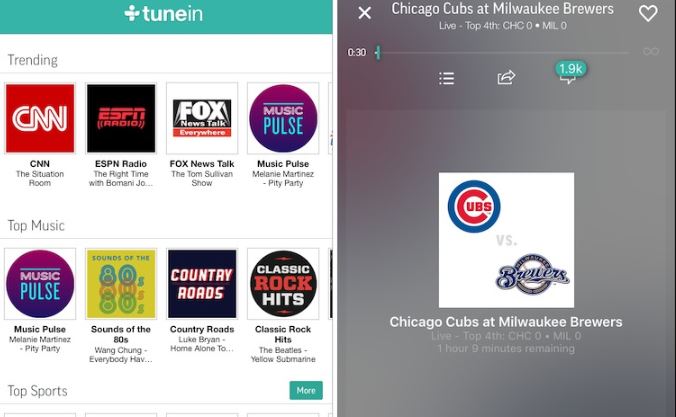
Task: Tap the share icon in the player
Action: [506, 78]
